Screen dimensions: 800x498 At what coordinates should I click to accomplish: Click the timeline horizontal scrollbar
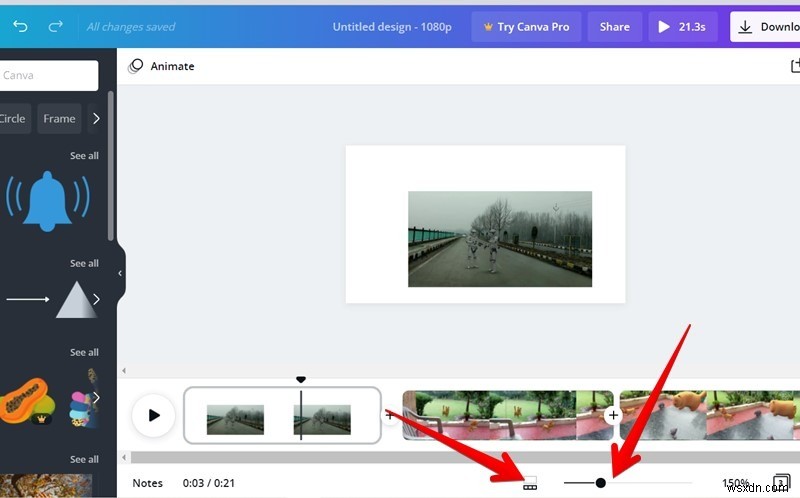pyautogui.click(x=464, y=457)
